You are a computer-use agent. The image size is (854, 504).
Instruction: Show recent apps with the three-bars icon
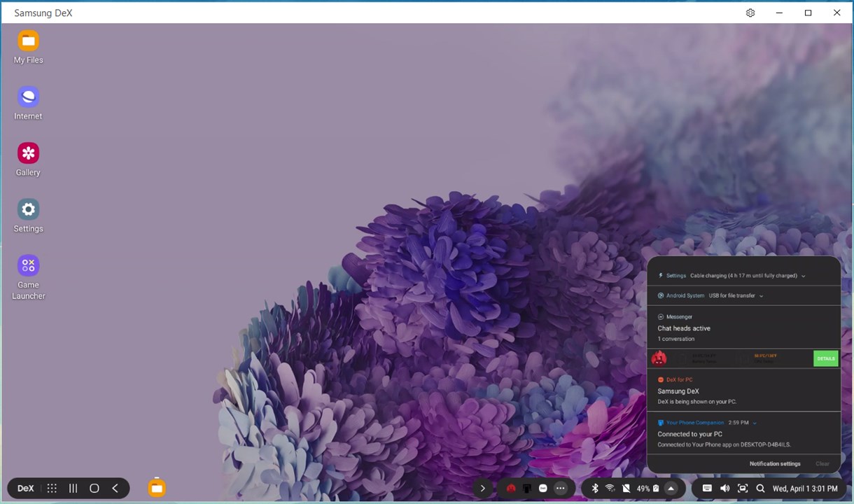click(73, 489)
